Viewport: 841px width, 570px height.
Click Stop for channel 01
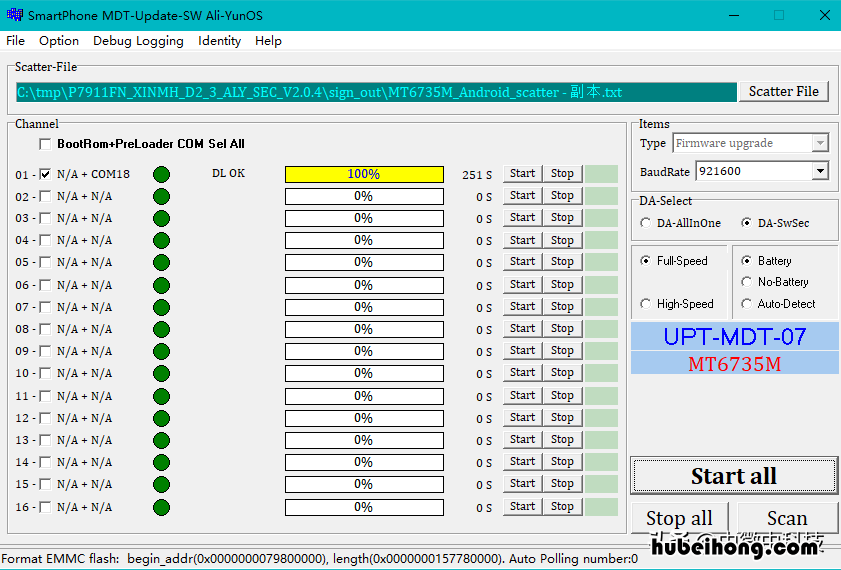pyautogui.click(x=562, y=174)
